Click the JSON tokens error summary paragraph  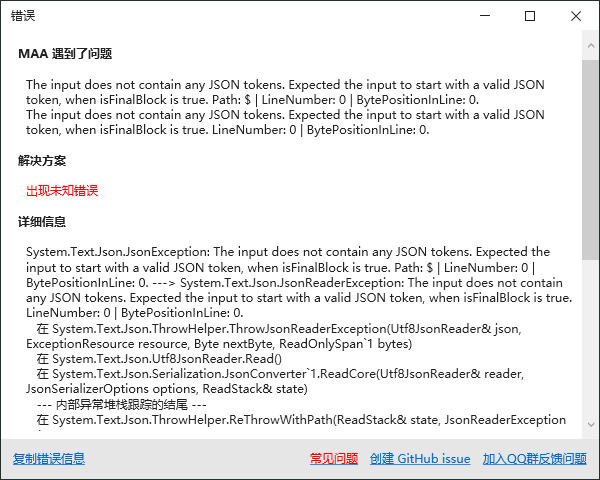tap(285, 107)
